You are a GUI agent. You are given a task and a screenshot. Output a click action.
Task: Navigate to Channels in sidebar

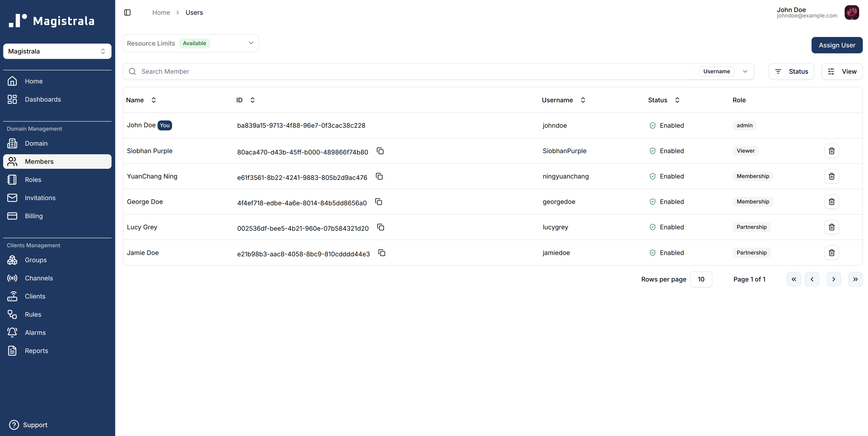39,278
